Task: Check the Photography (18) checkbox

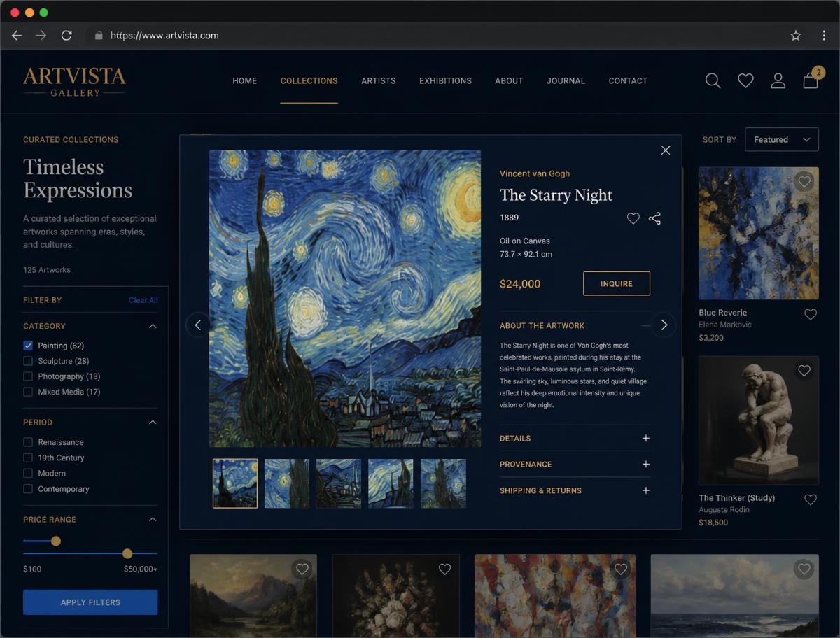Action: click(x=28, y=376)
